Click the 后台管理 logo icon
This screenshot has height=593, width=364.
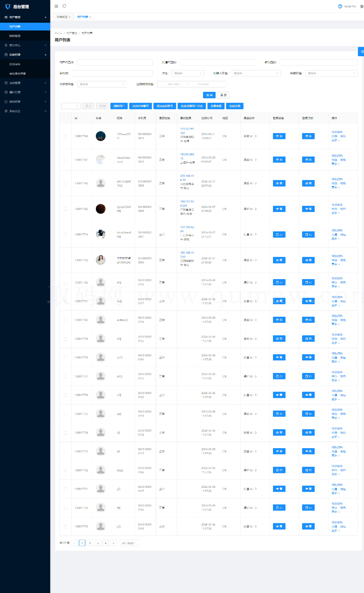[7, 6]
